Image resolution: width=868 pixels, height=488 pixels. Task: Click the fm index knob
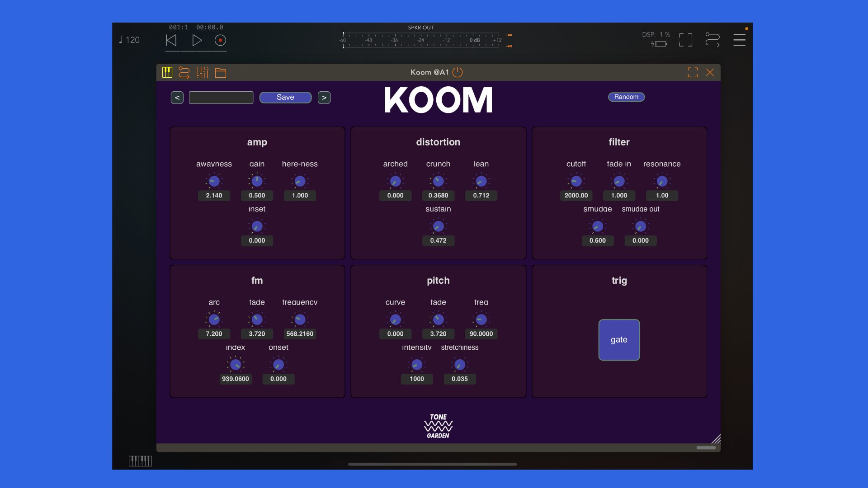(236, 365)
